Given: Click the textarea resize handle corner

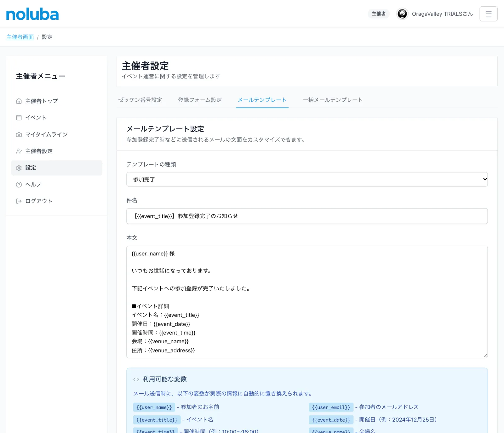Looking at the screenshot, I should [485, 356].
